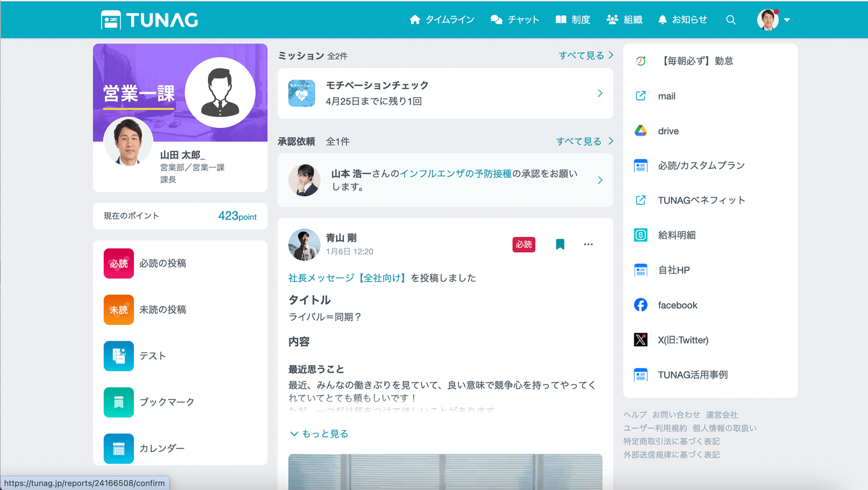Screen dimensions: 868x490
Task: Click the mail external link icon
Action: 641,96
